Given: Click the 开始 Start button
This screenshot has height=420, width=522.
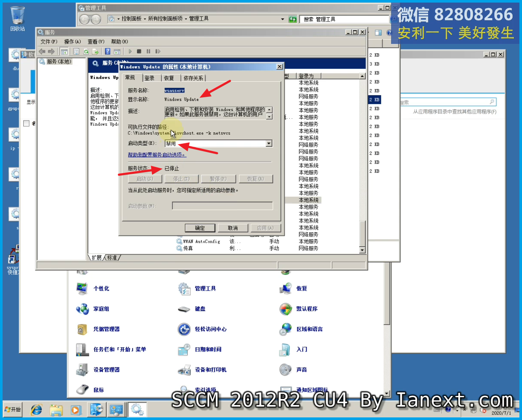Looking at the screenshot, I should coord(12,409).
